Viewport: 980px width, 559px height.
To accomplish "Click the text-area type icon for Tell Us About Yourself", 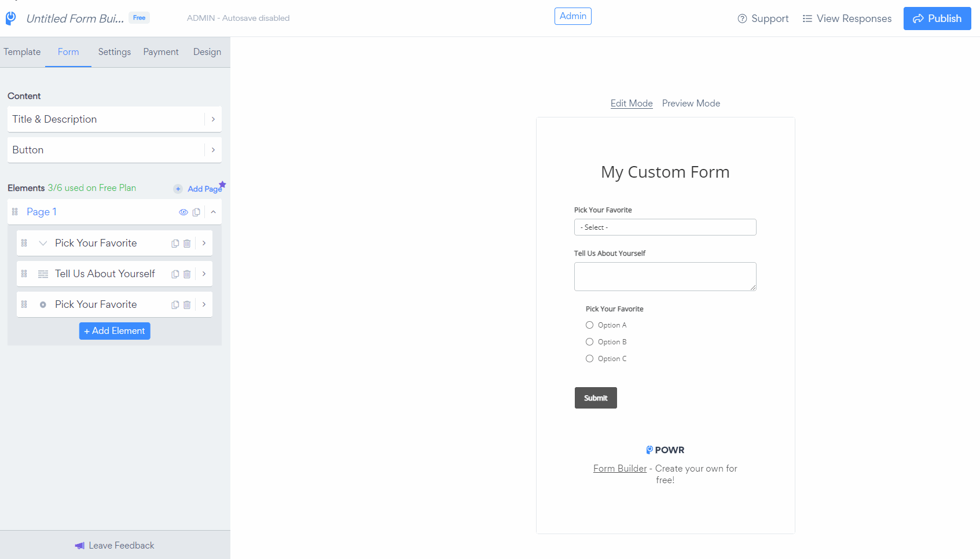I will (43, 274).
